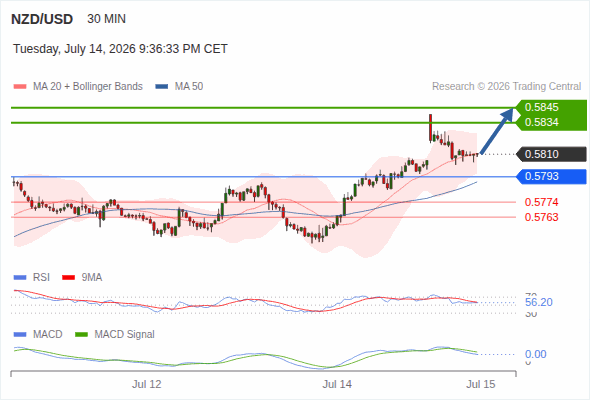Click the red 0.5763 support label

(541, 217)
